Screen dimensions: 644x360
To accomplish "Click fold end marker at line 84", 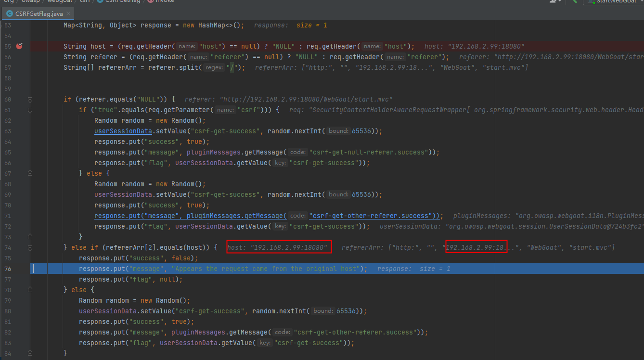I will pyautogui.click(x=30, y=353).
